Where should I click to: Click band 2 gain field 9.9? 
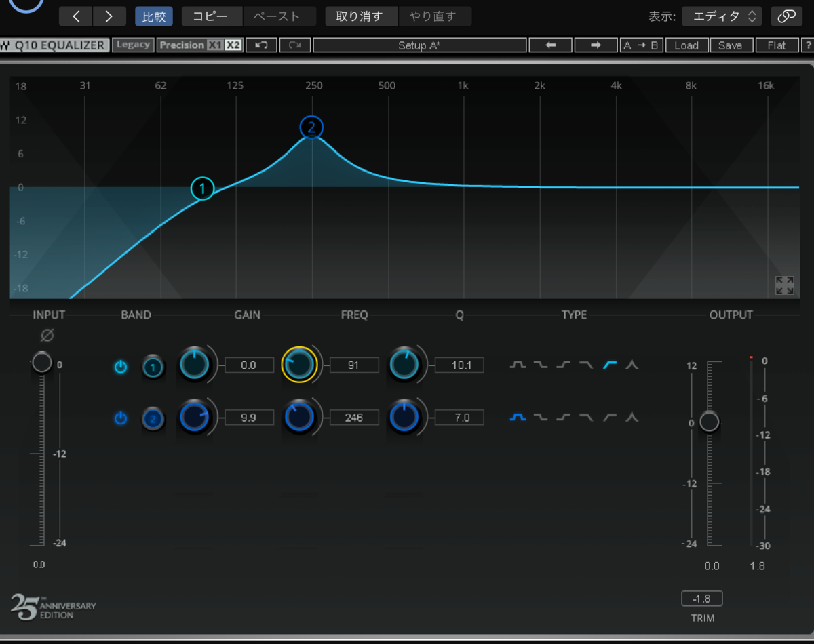click(249, 418)
